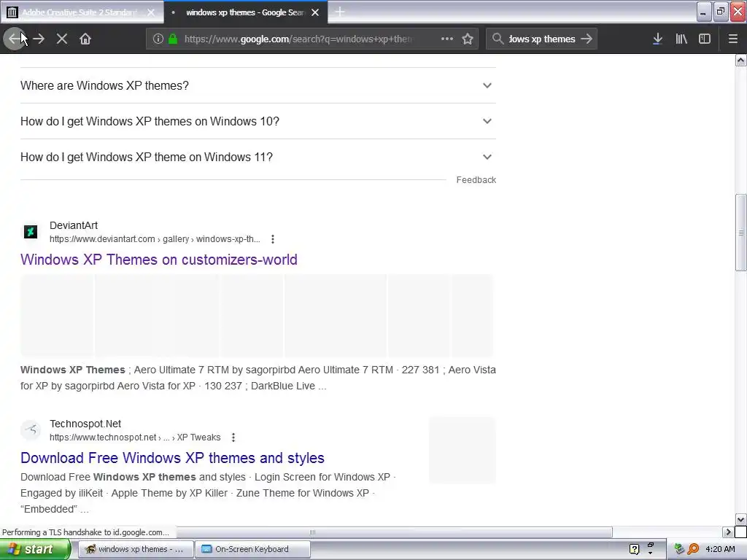
Task: Click horizontal scroll right arrow
Action: tap(728, 532)
